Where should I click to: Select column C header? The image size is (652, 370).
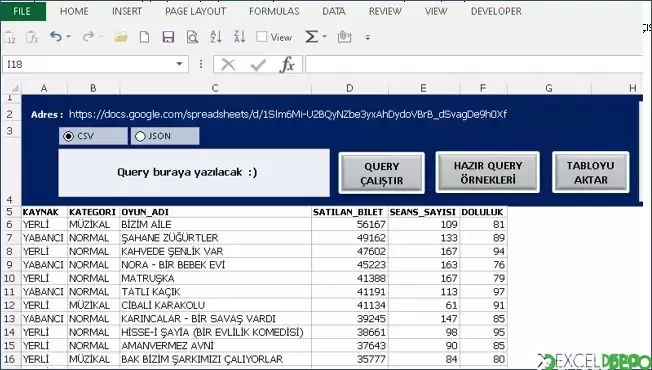tap(215, 88)
